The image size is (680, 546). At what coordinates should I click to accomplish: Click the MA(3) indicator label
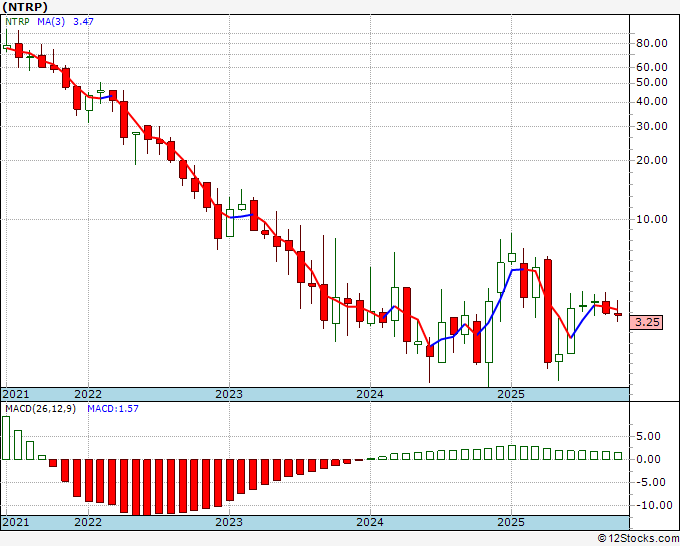(51, 22)
